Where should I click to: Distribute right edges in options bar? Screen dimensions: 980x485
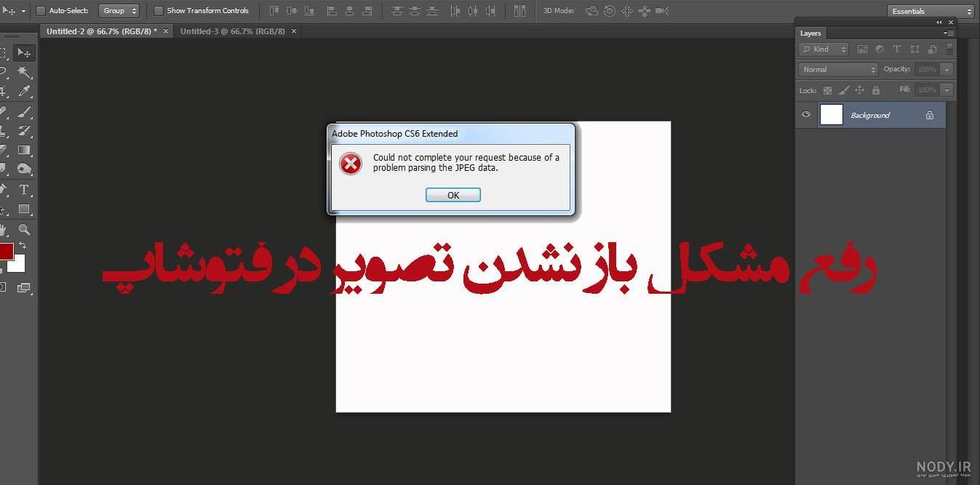pos(490,11)
